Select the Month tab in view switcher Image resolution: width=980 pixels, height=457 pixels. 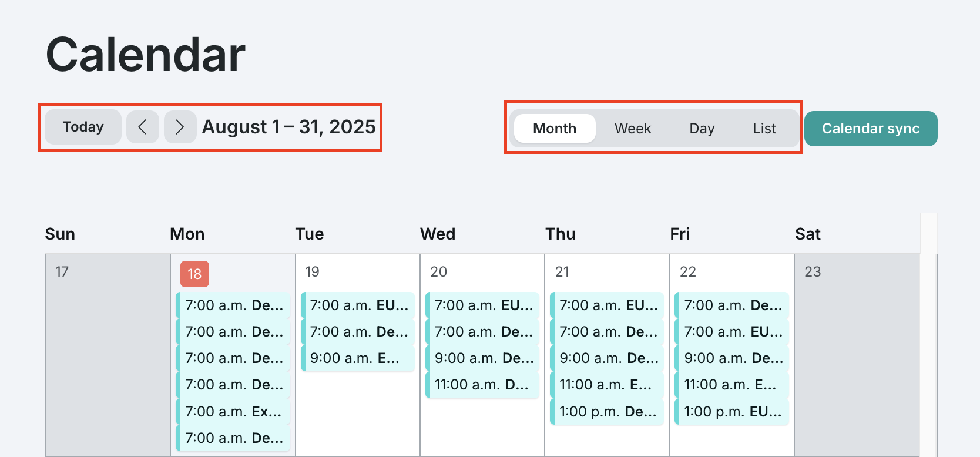pyautogui.click(x=554, y=128)
